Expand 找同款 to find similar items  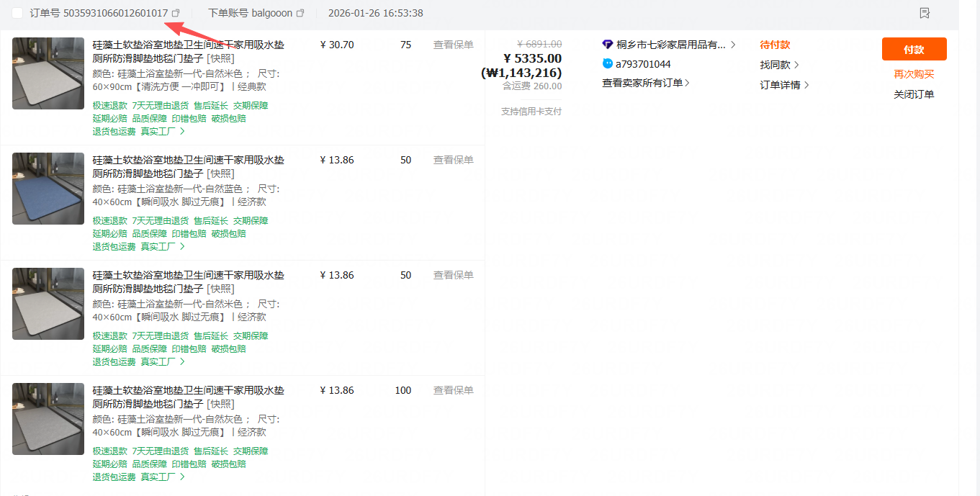coord(779,65)
